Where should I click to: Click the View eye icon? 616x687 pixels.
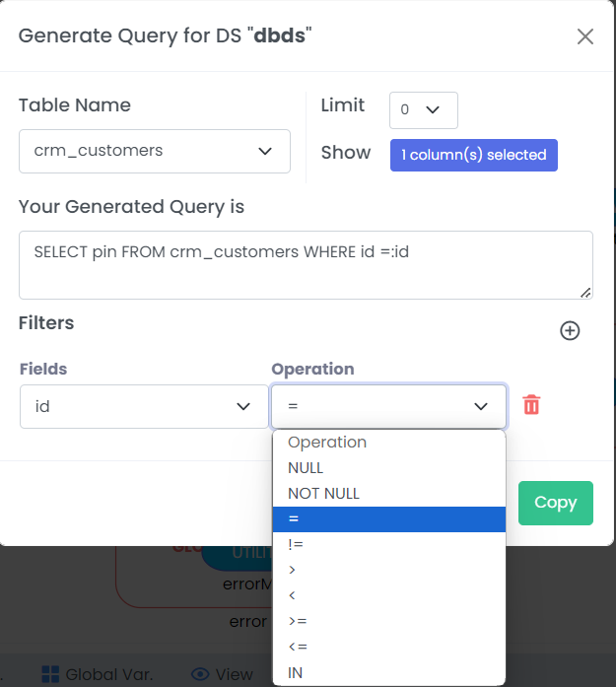(200, 674)
